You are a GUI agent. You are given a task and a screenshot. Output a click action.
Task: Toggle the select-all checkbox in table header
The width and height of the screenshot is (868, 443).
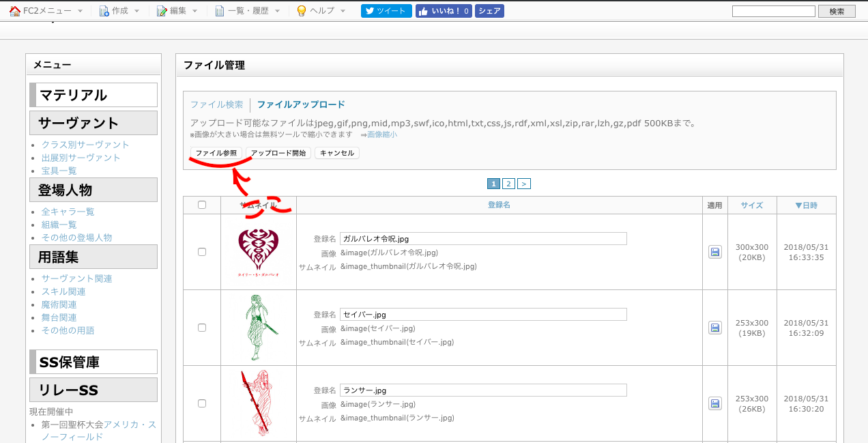tap(201, 205)
